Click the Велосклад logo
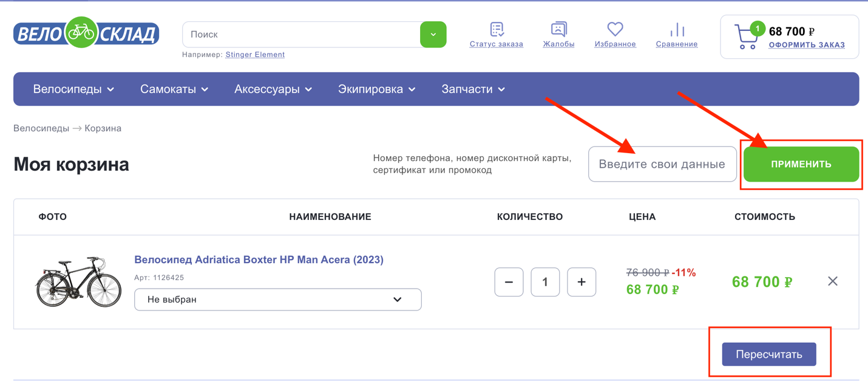Viewport: 868px width, 381px height. click(86, 33)
